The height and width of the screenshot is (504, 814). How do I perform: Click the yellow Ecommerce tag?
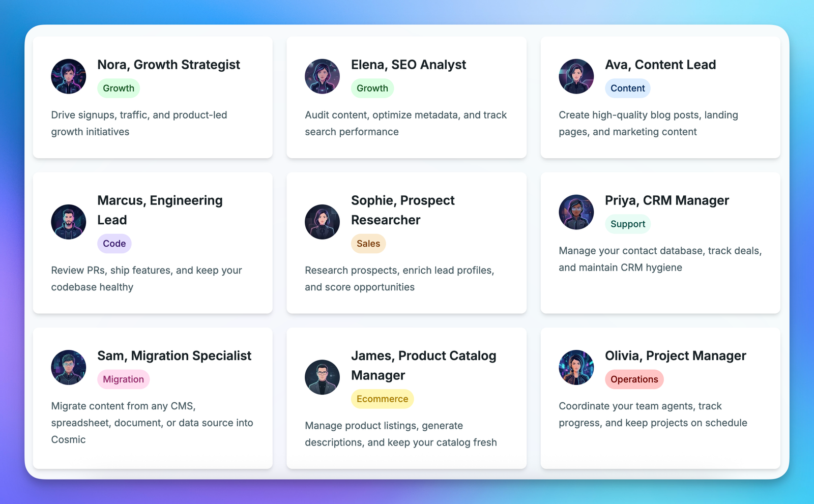click(x=382, y=399)
